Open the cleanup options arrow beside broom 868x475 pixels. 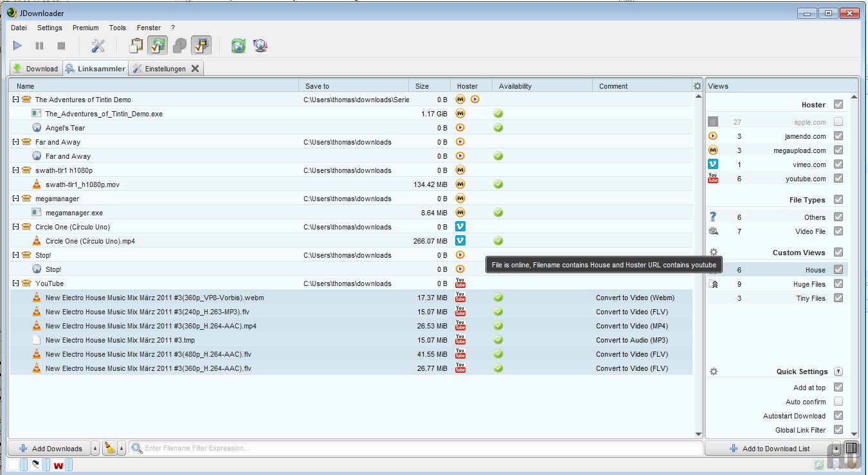(122, 448)
